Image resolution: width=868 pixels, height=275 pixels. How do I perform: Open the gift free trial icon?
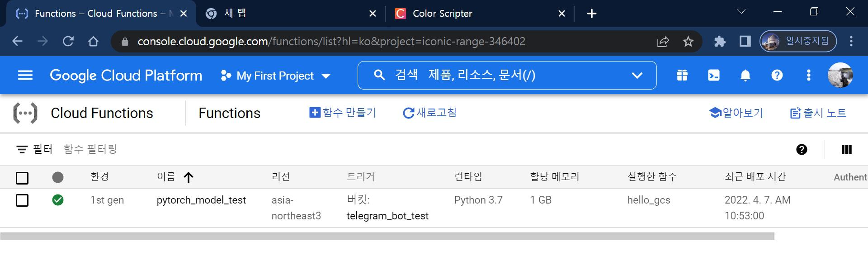682,76
